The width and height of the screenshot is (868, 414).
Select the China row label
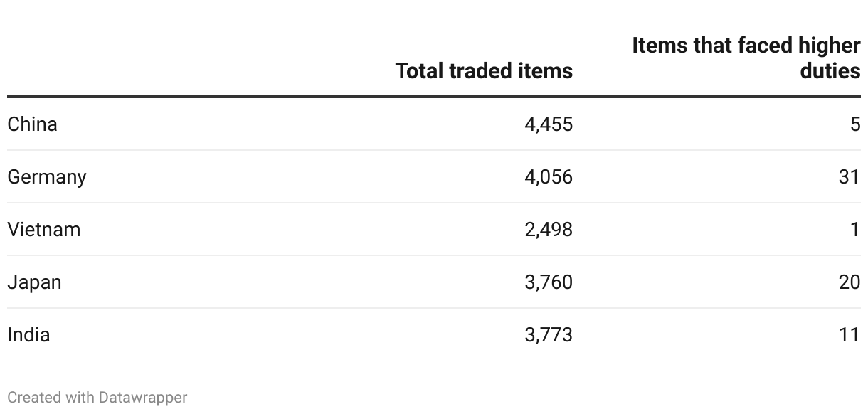tap(32, 124)
